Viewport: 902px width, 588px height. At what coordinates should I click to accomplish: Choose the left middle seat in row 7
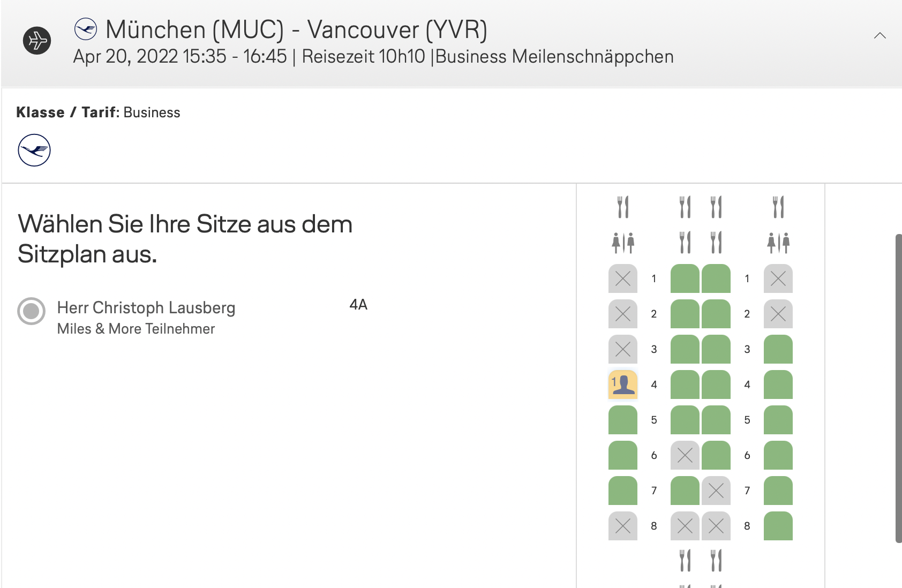(685, 491)
